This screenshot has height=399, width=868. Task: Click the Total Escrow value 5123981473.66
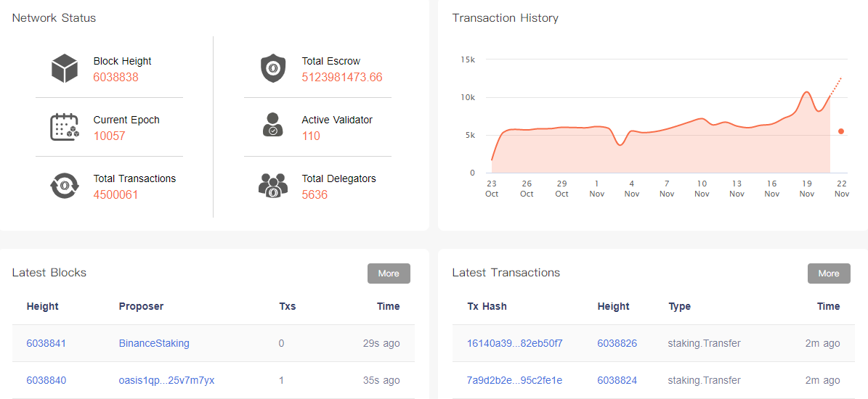[x=342, y=78]
